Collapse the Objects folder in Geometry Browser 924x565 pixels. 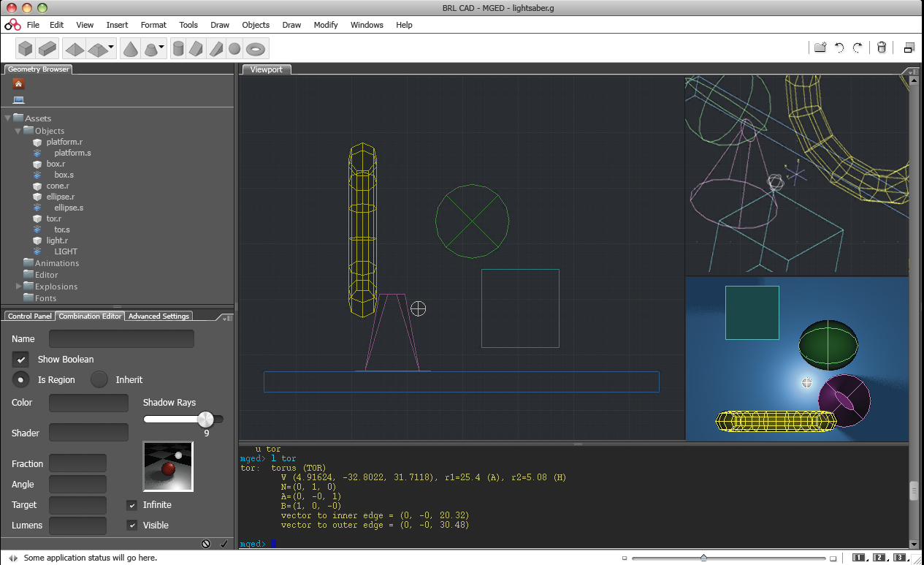18,130
